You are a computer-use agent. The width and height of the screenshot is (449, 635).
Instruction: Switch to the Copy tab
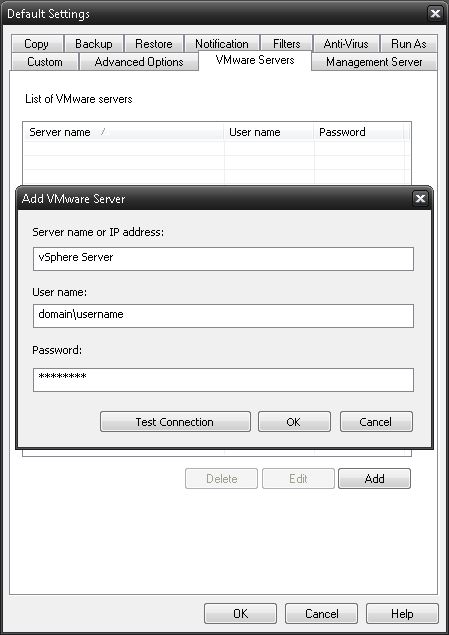pyautogui.click(x=36, y=44)
